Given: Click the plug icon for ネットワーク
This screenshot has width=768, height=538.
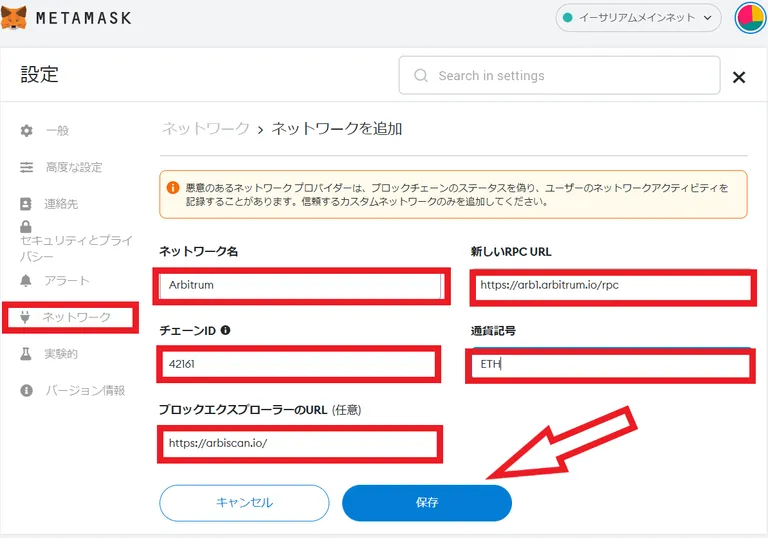Looking at the screenshot, I should (x=25, y=317).
